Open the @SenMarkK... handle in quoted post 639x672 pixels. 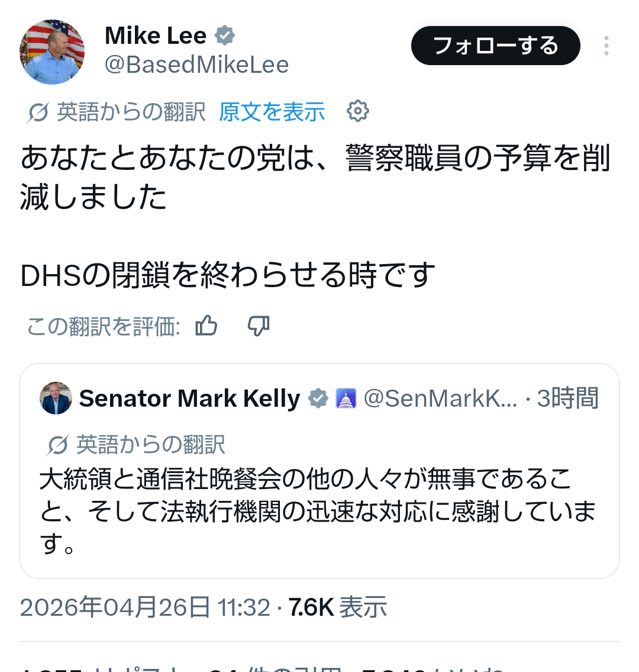440,398
